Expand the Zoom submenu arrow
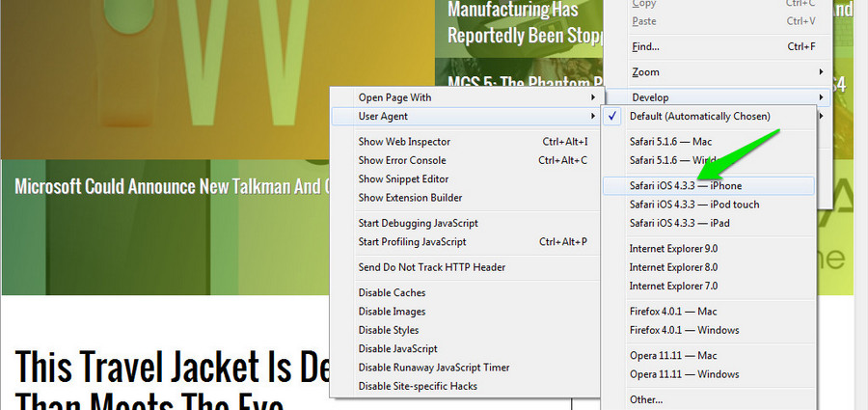The image size is (868, 410). point(822,72)
